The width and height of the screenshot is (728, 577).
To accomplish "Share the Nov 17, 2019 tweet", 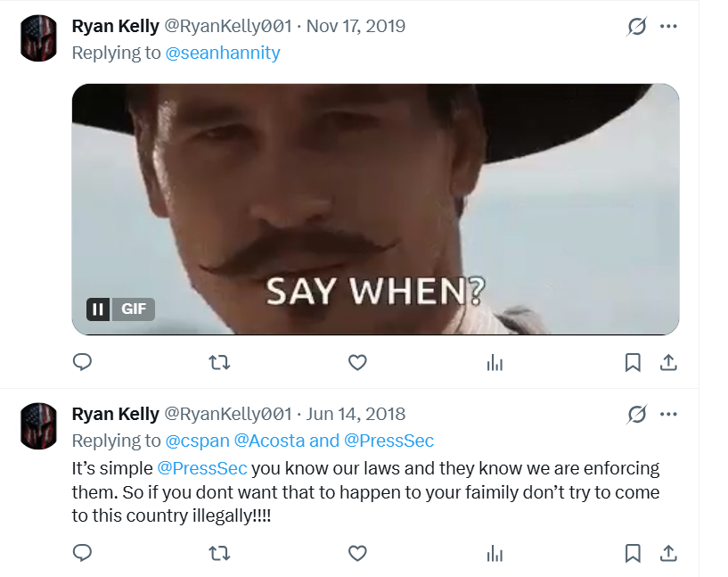I will click(x=668, y=362).
